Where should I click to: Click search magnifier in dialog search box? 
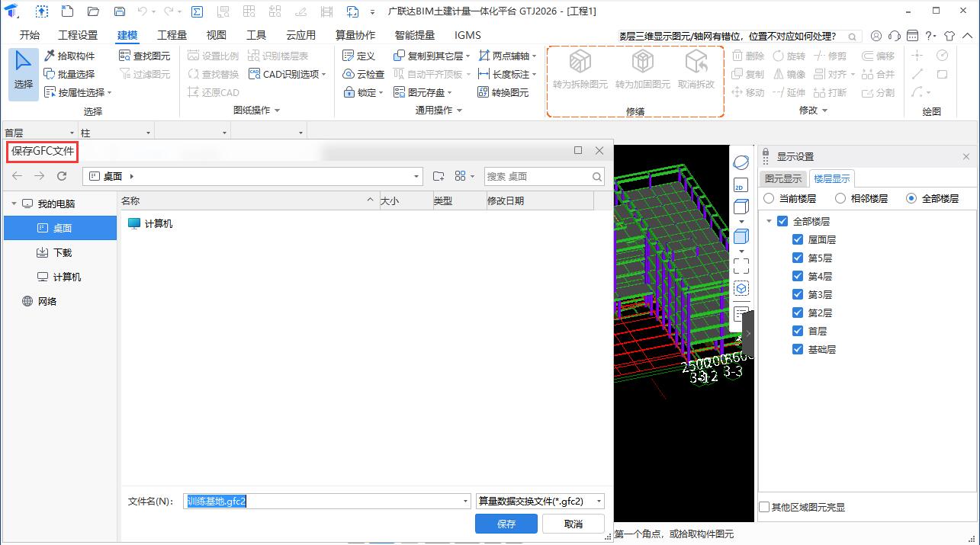coord(597,176)
